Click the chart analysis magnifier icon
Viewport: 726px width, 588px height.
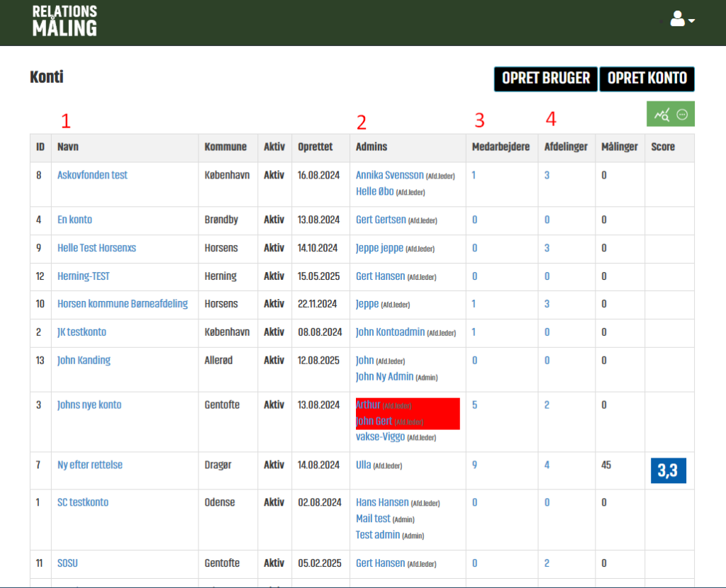(x=662, y=114)
